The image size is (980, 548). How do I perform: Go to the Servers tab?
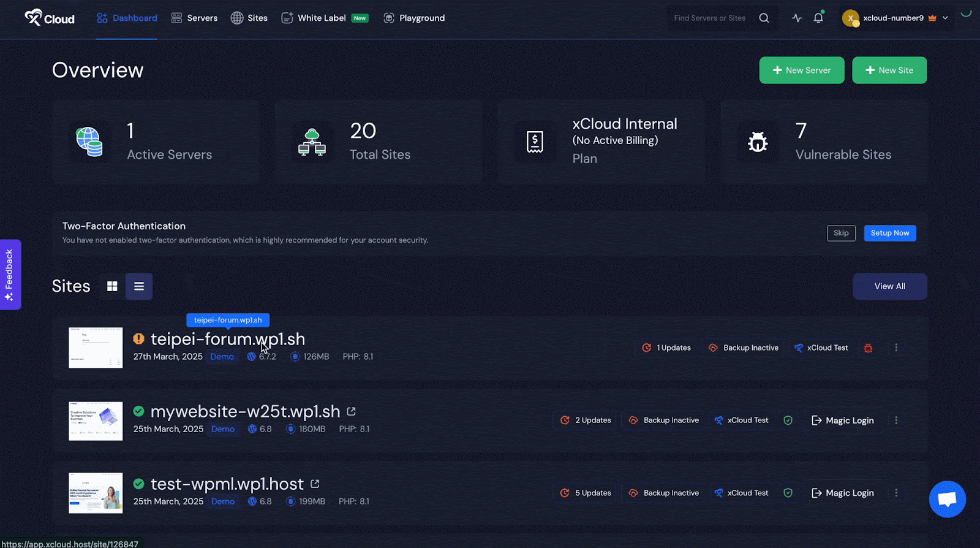[x=194, y=18]
